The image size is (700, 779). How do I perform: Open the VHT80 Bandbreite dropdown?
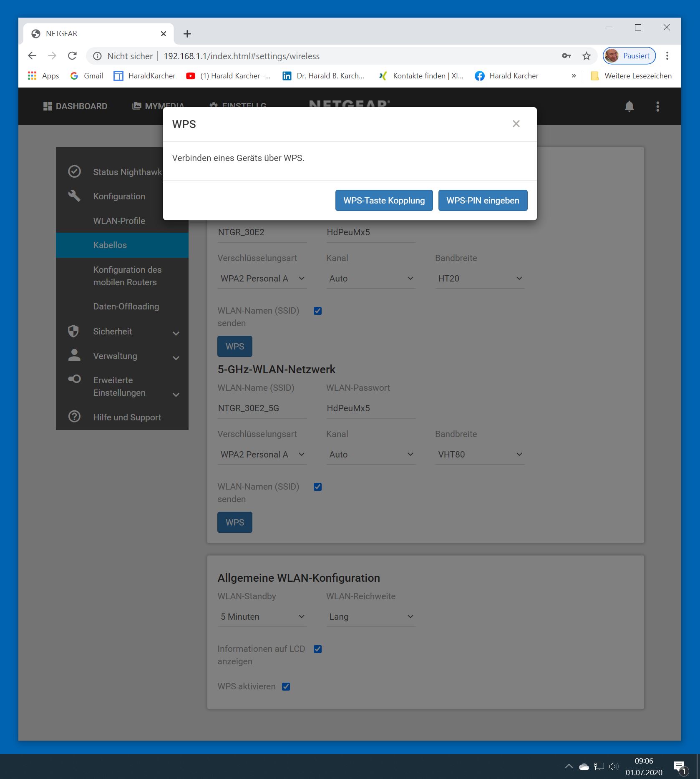click(480, 455)
